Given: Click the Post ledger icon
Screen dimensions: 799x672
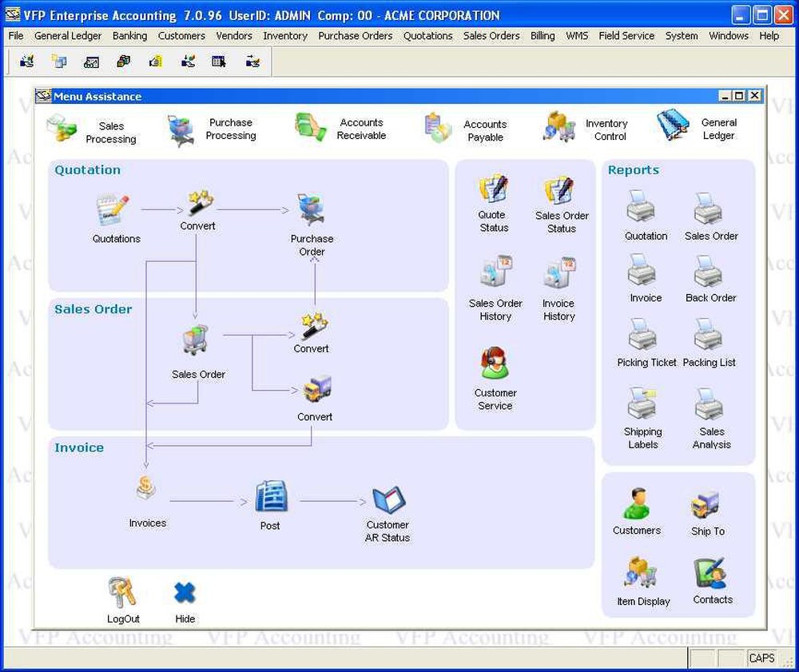Looking at the screenshot, I should [x=271, y=497].
